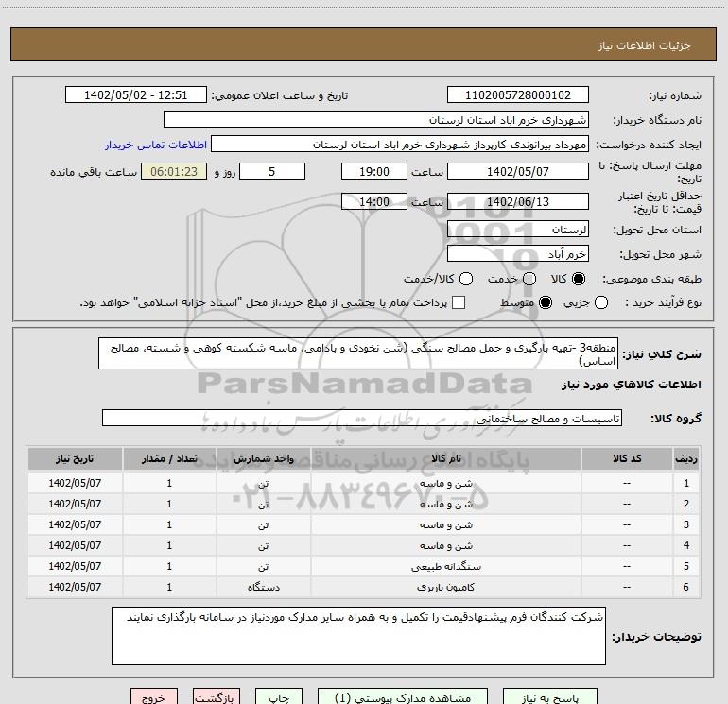Click the چاپ print button

pos(279,697)
